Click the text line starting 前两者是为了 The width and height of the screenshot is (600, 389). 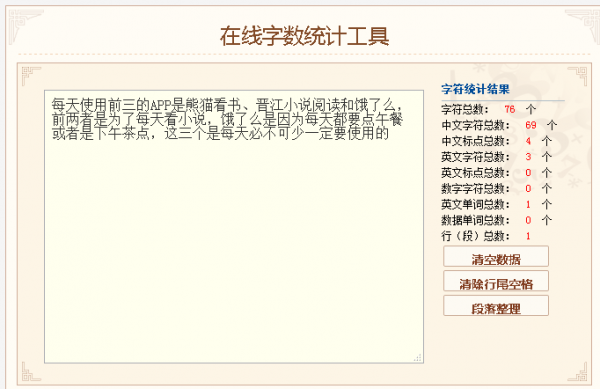pos(227,119)
